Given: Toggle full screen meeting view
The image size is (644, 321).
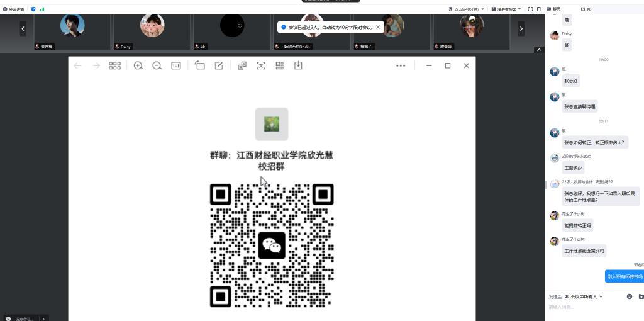Looking at the screenshot, I should pyautogui.click(x=530, y=9).
